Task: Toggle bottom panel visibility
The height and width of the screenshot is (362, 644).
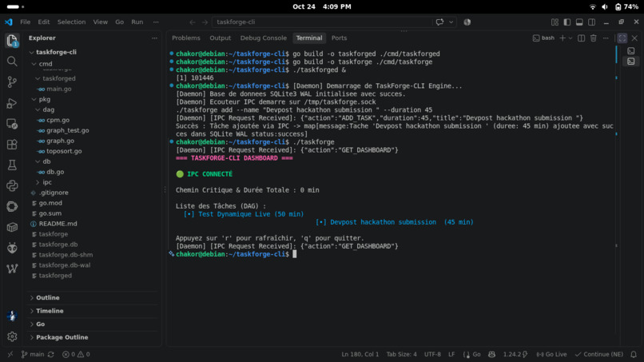Action: (579, 22)
